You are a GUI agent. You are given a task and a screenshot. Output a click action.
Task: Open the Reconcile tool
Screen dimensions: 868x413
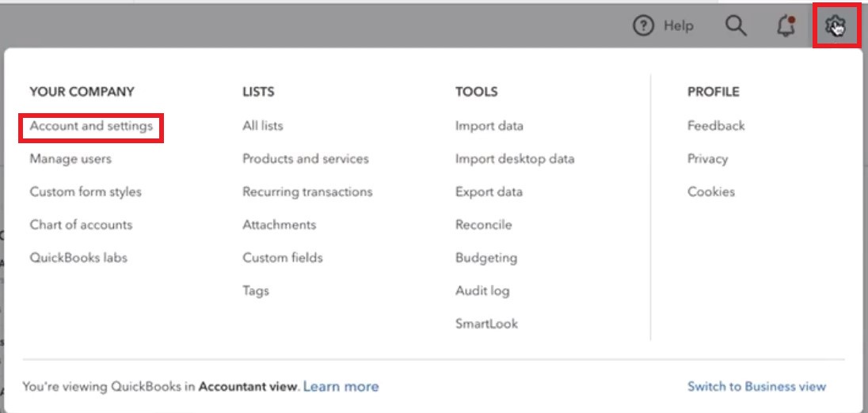click(484, 225)
